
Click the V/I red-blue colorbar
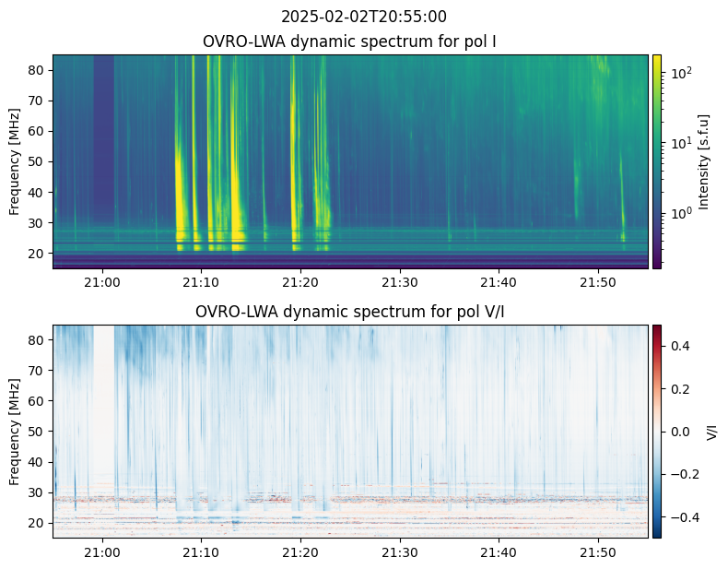pyautogui.click(x=656, y=432)
